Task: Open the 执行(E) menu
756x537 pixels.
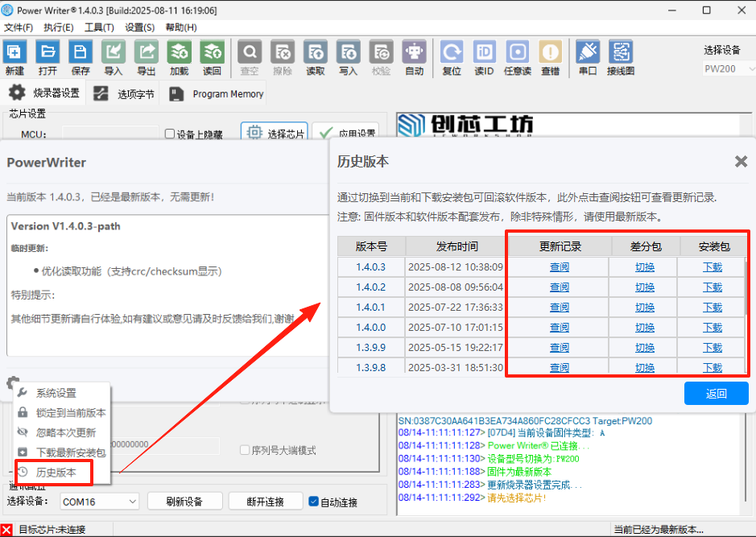Action: [58, 27]
